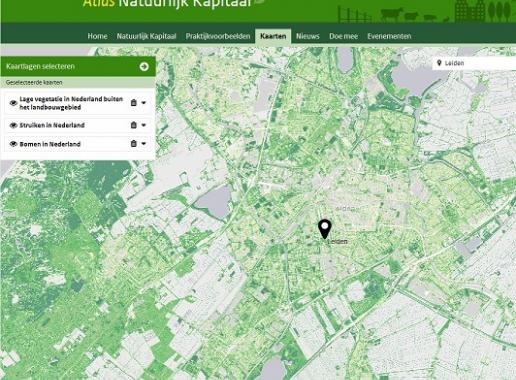Image resolution: width=516 pixels, height=380 pixels.
Task: Click the pin icon in the Leiden search box
Action: coord(439,63)
